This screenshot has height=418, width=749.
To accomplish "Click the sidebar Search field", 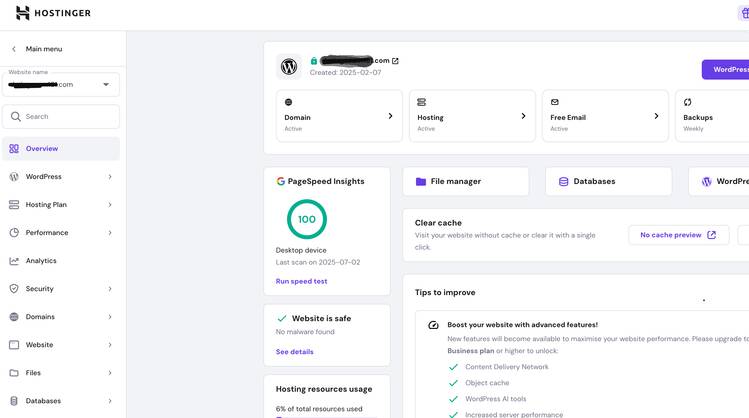I will 61,117.
